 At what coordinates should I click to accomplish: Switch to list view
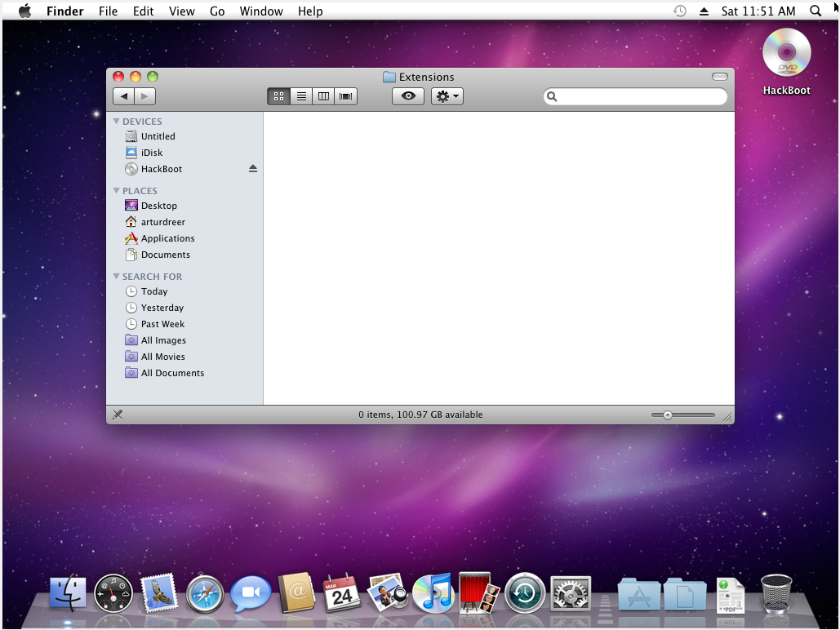[301, 96]
